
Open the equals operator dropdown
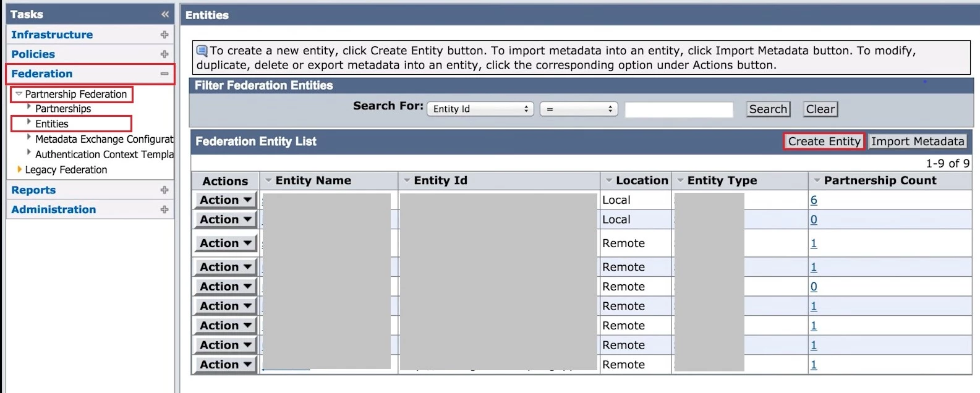pos(579,109)
